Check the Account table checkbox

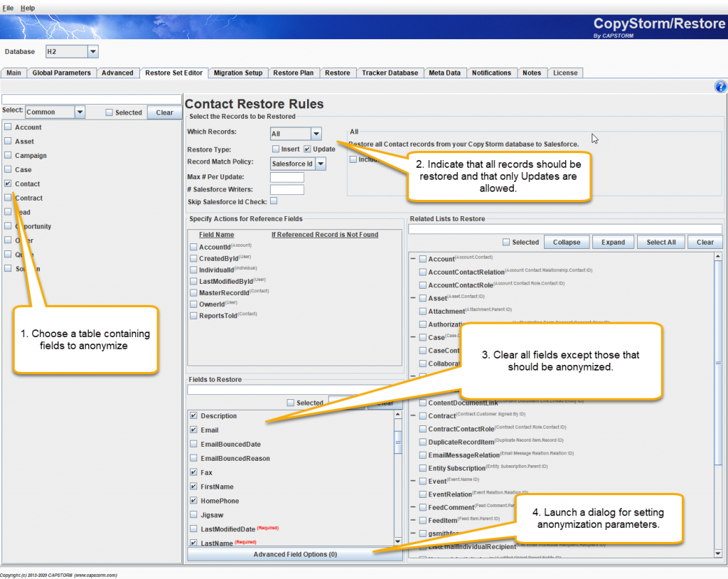pos(8,127)
